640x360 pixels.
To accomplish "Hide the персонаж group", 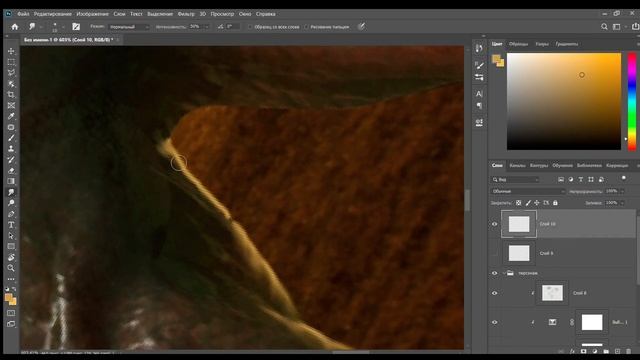I will [494, 273].
